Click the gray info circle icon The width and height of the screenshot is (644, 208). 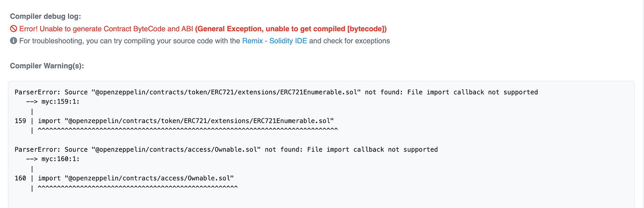(14, 41)
